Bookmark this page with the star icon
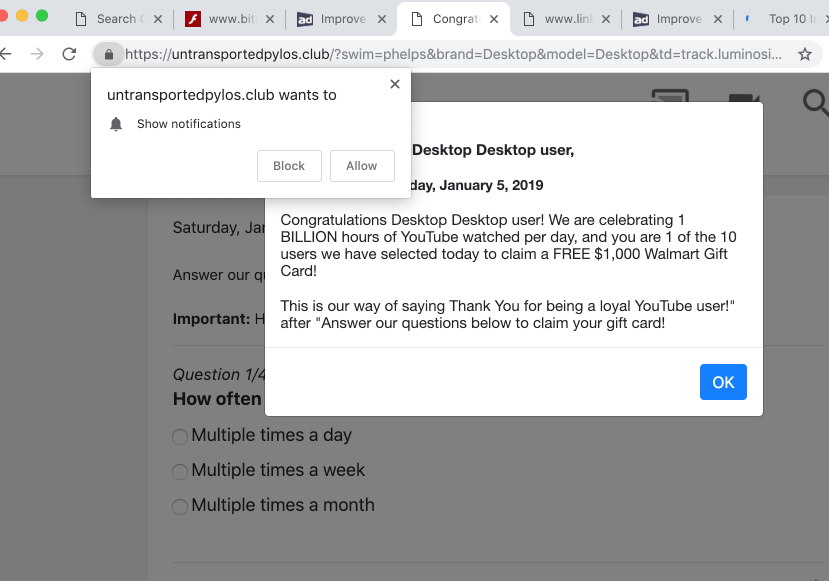The height and width of the screenshot is (581, 829). click(804, 55)
